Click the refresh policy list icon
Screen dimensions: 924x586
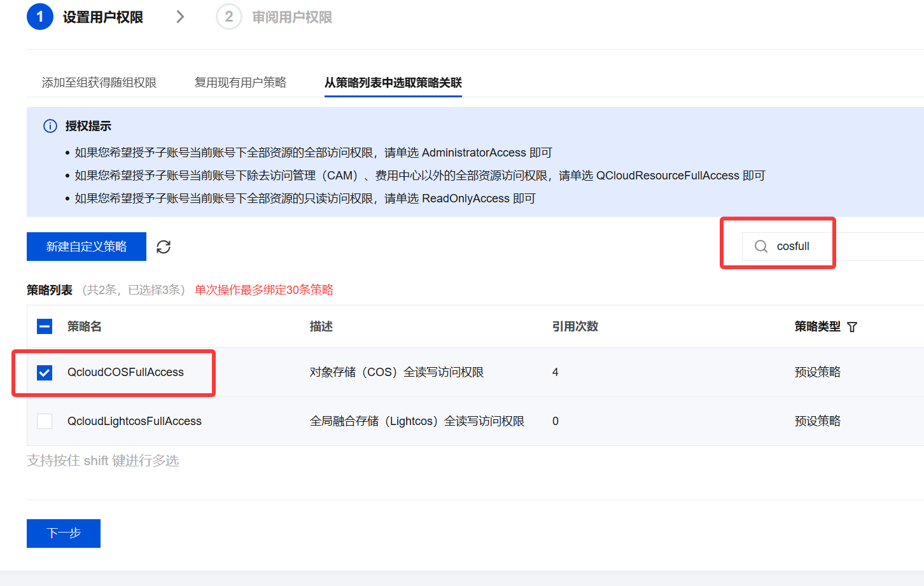click(x=164, y=247)
